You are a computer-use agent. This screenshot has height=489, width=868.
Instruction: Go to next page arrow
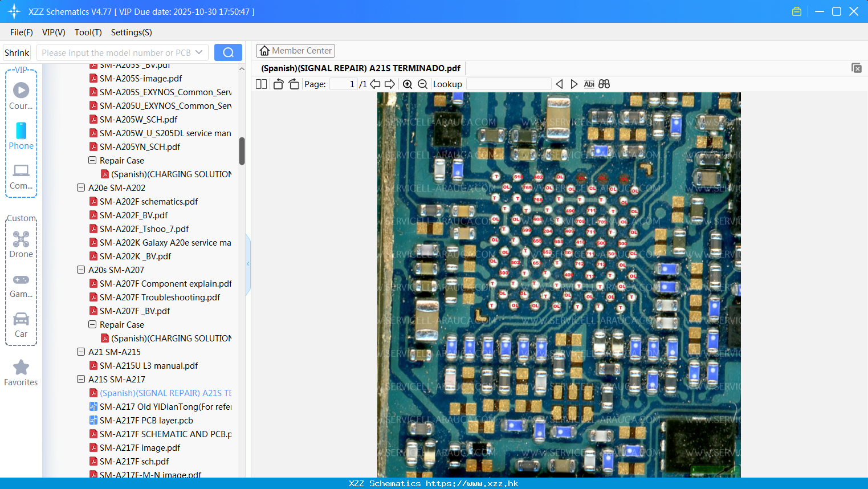pyautogui.click(x=390, y=84)
